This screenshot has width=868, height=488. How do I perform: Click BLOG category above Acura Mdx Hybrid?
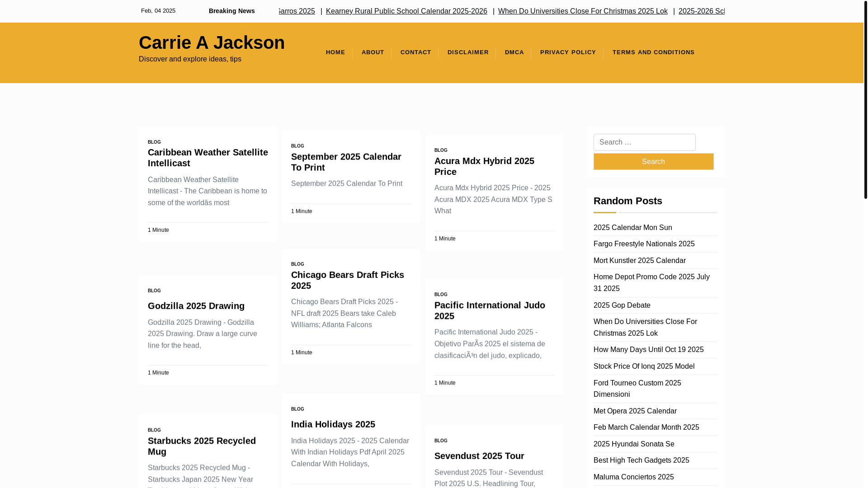441,150
